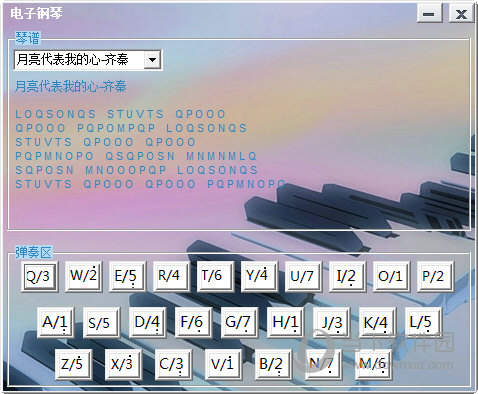Play the F/6 note key

193,323
